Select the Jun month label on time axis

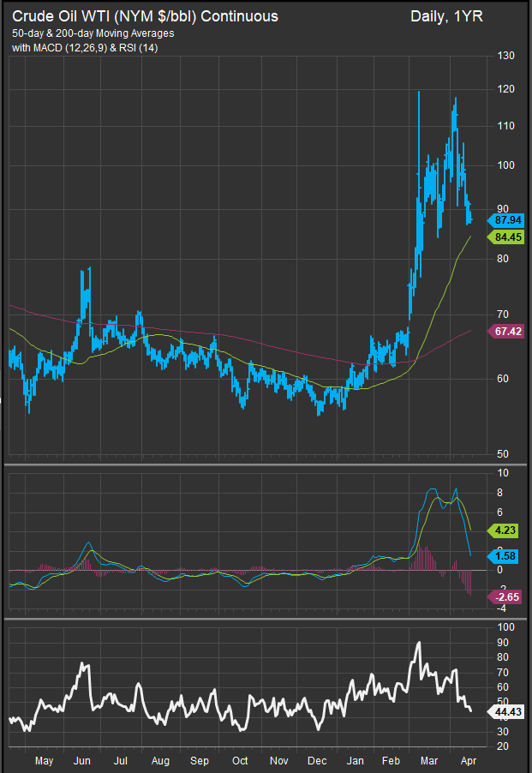click(84, 760)
